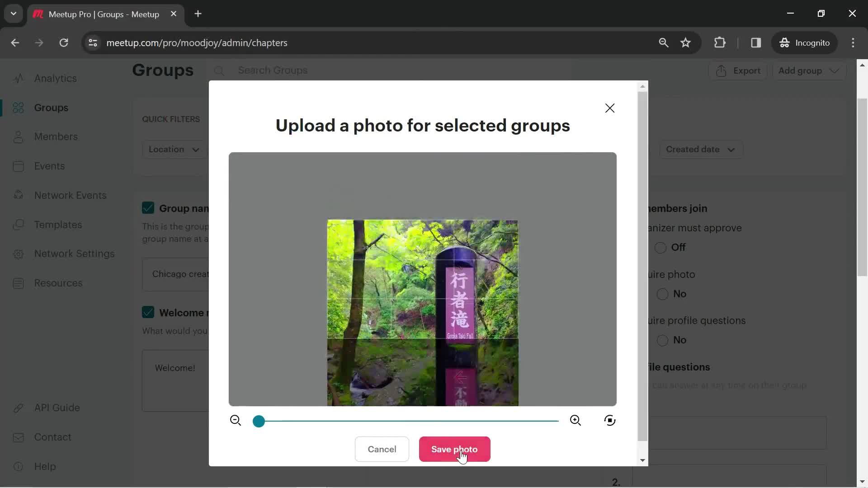Select the Network Events menu item
The image size is (868, 488).
70,195
